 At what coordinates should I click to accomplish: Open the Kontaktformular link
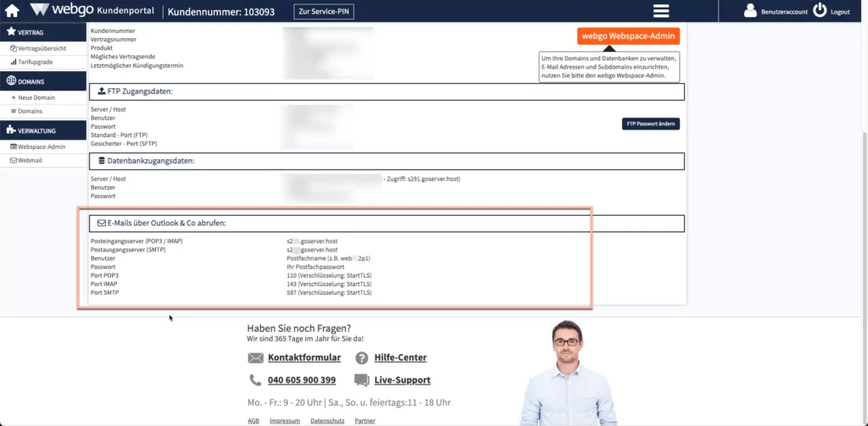[304, 357]
